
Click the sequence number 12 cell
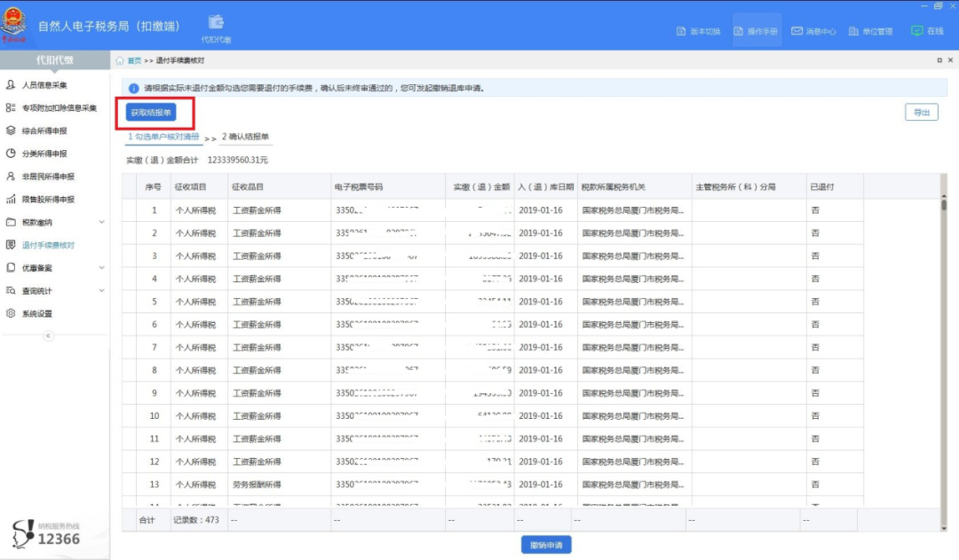(155, 461)
